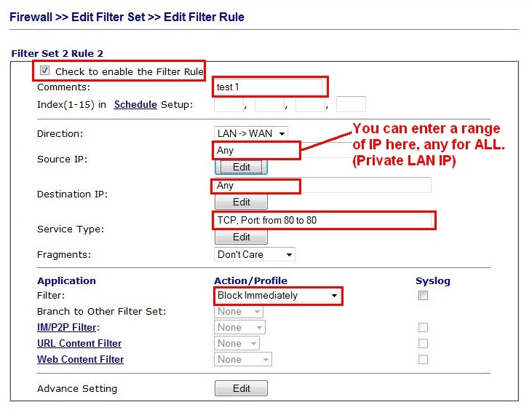Toggle the 'Check to enable the Filter Rule' checkbox
The width and height of the screenshot is (532, 413).
45,71
